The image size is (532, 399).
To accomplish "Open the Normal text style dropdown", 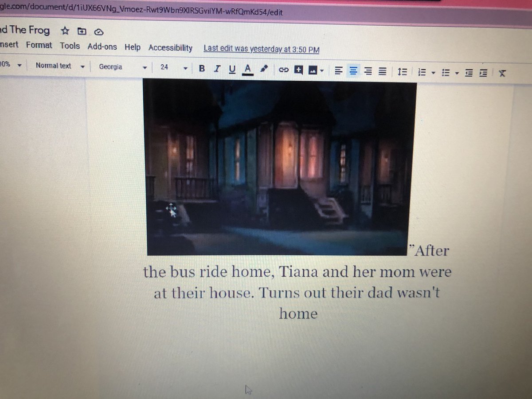I will 60,66.
